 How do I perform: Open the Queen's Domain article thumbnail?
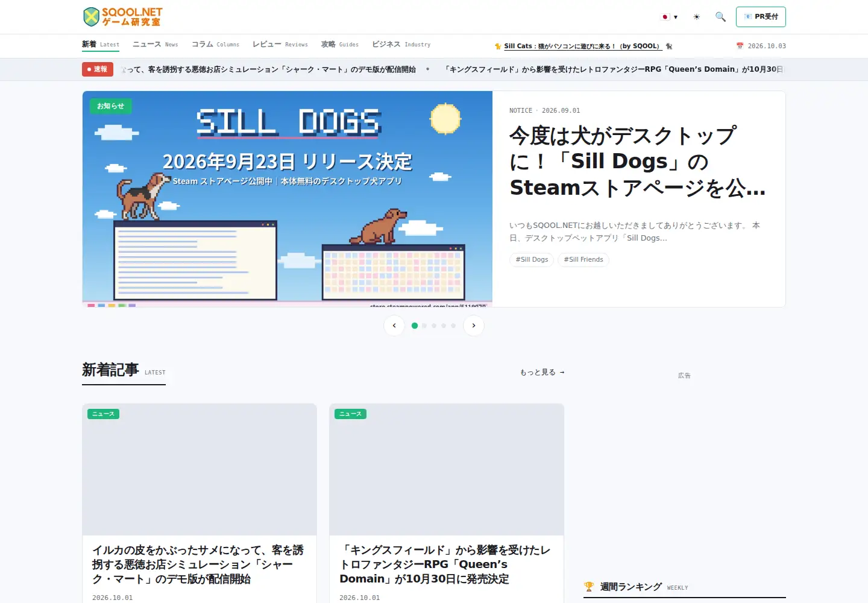(x=447, y=470)
